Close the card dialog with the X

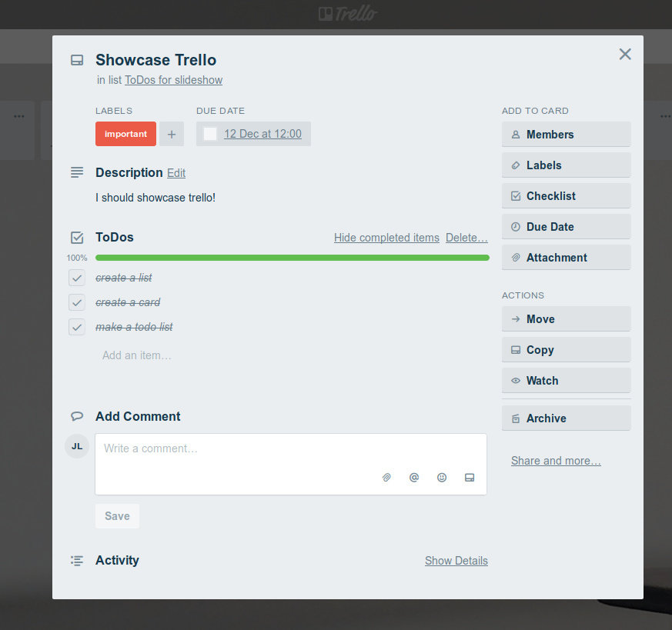point(625,55)
